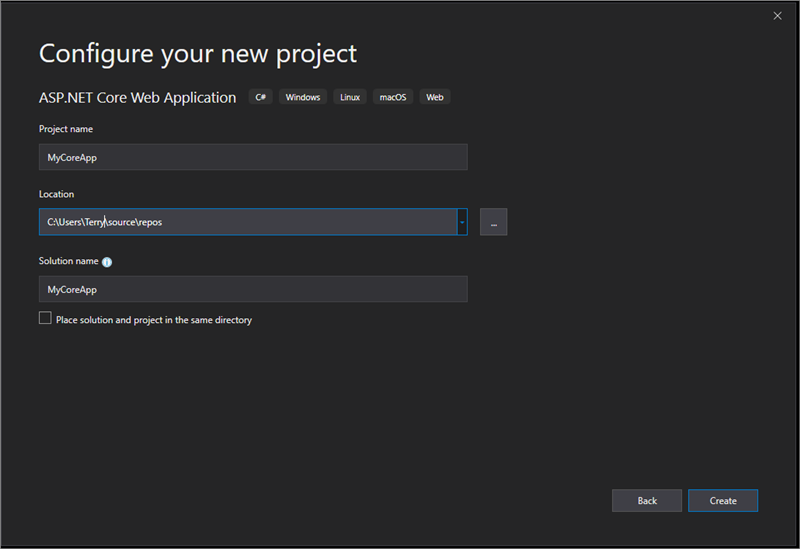
Task: Click the Windows platform tag
Action: coord(302,97)
